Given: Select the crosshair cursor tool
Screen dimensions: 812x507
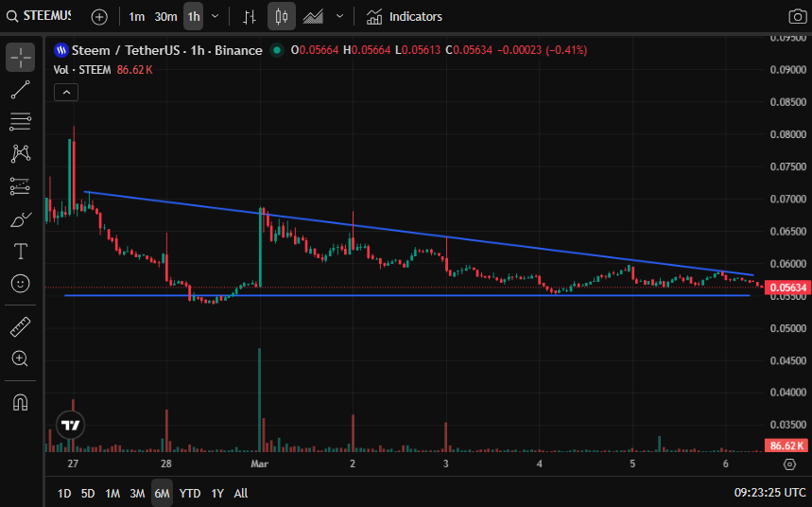Looking at the screenshot, I should pos(20,57).
